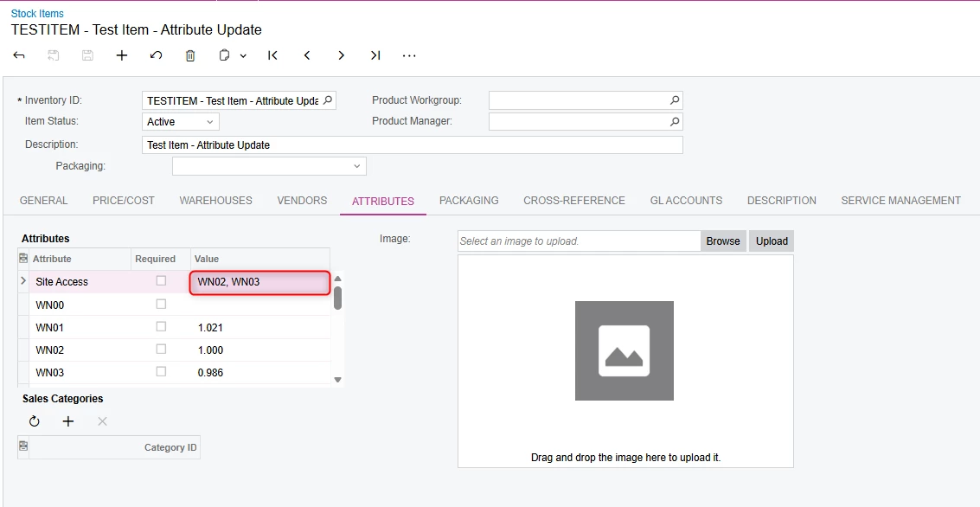This screenshot has height=507, width=980.
Task: Open the Description tab
Action: [782, 201]
